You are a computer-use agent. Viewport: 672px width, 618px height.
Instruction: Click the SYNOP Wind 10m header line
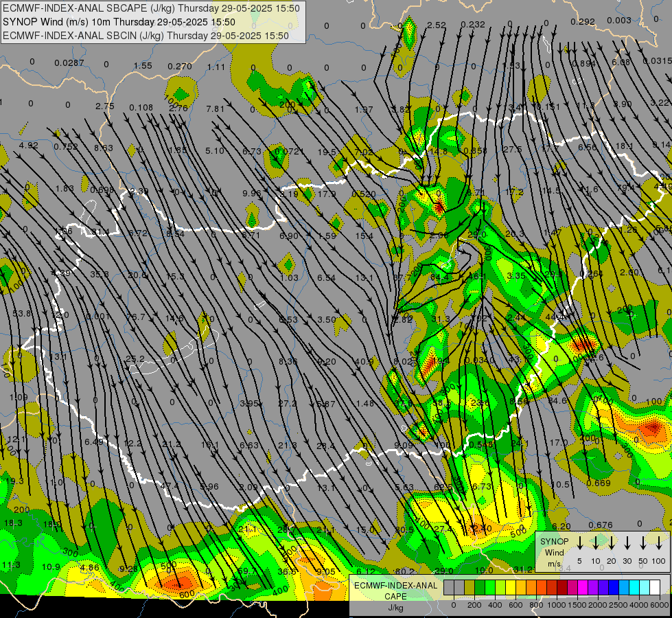(x=119, y=22)
